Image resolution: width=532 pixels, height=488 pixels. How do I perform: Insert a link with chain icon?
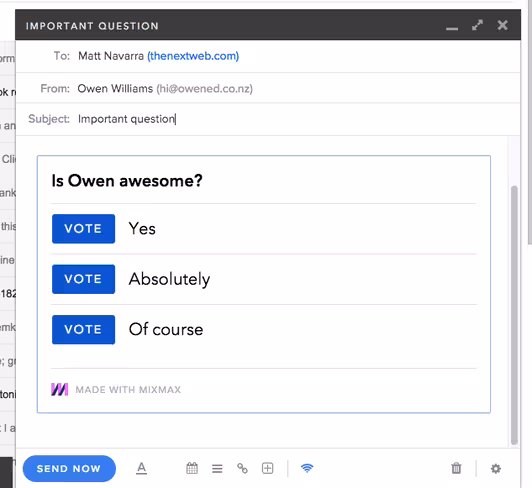242,468
